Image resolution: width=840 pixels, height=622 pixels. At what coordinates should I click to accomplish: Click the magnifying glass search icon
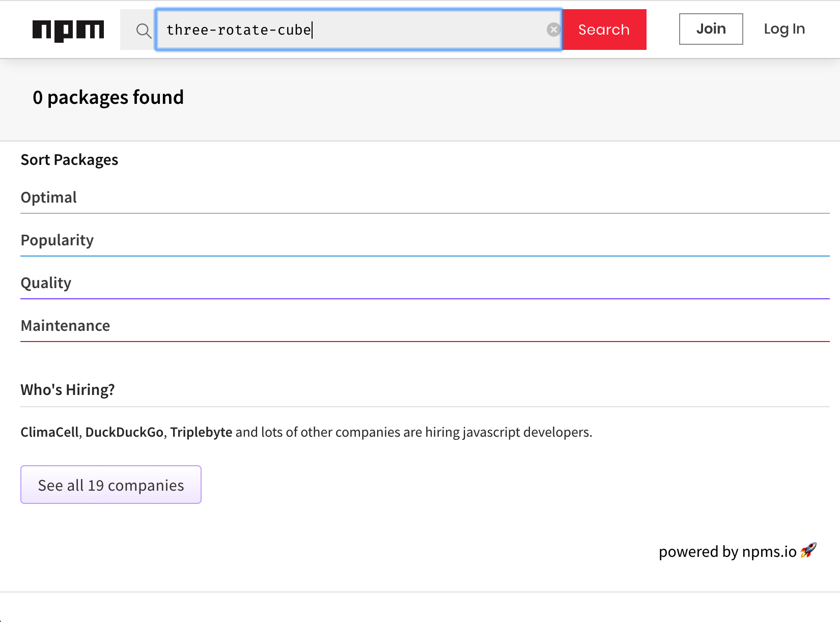[x=144, y=31]
